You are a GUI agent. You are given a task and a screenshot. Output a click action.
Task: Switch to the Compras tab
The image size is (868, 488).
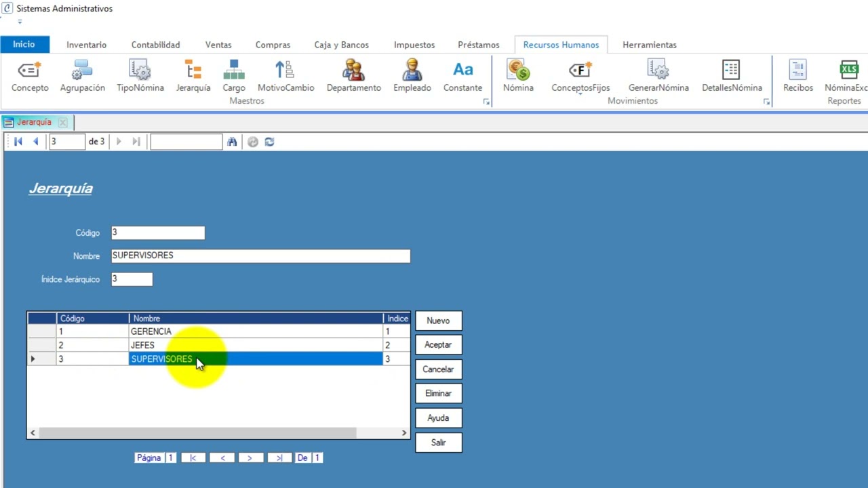[x=273, y=45]
